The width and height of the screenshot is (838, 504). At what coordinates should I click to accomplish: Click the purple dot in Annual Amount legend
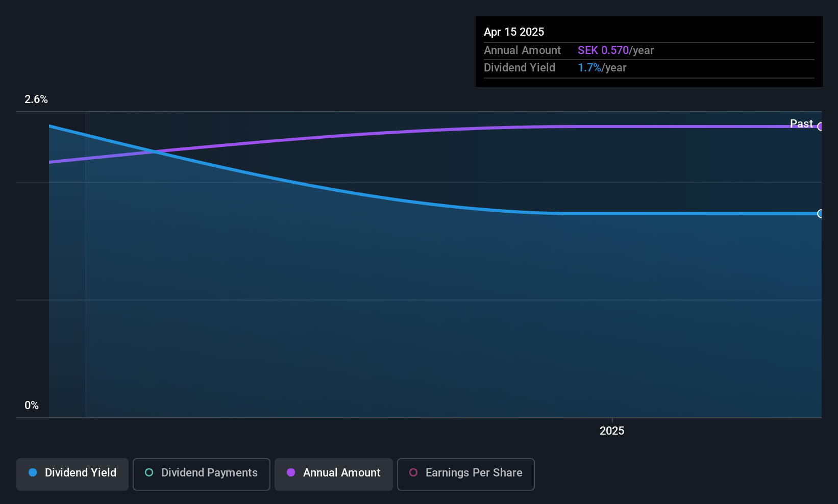pyautogui.click(x=291, y=473)
